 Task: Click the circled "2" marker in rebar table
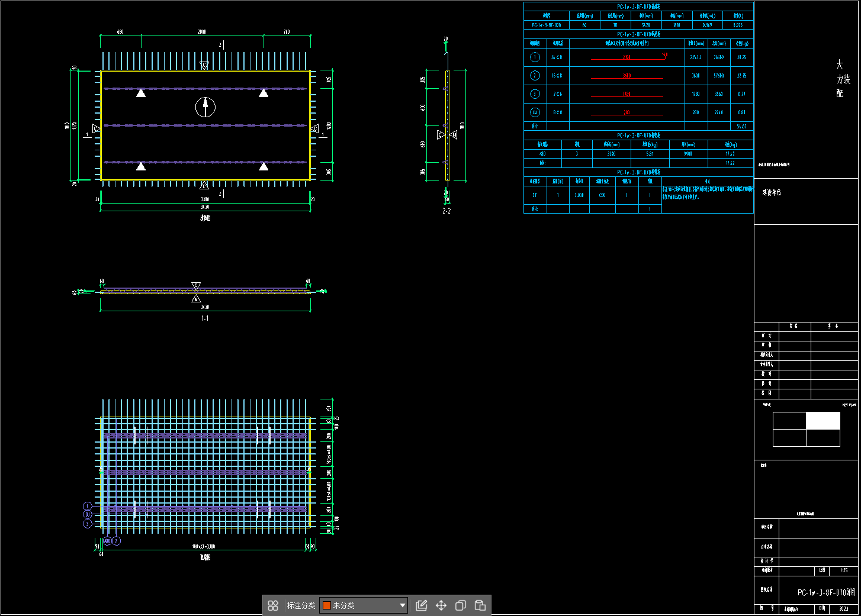click(535, 75)
